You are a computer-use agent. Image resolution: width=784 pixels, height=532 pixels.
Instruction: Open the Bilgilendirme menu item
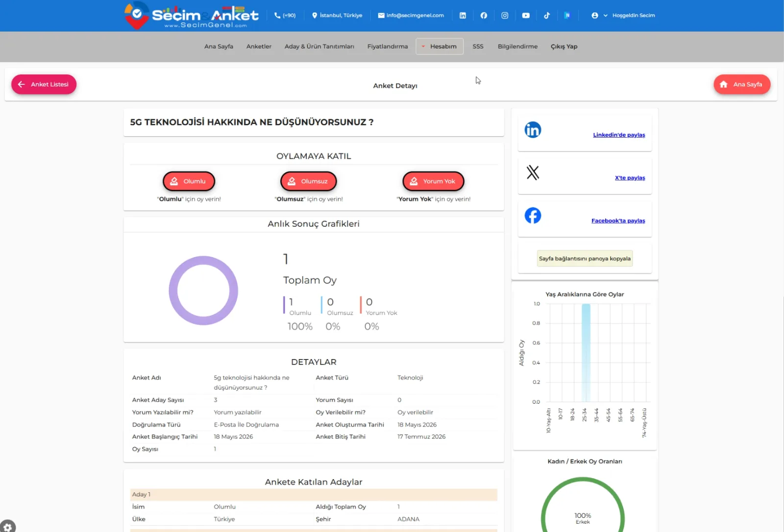point(517,47)
